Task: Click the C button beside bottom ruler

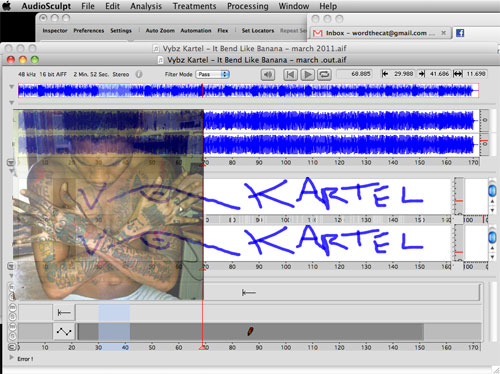Action: pyautogui.click(x=12, y=347)
